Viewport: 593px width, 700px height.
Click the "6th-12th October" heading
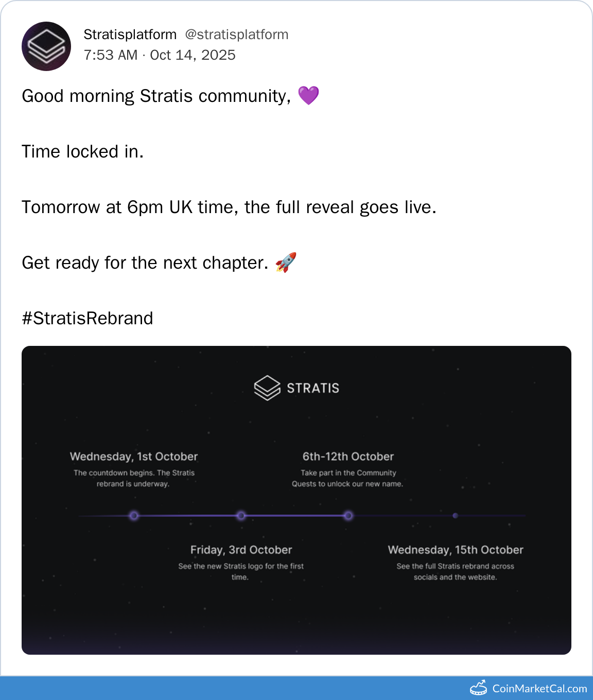pyautogui.click(x=348, y=457)
